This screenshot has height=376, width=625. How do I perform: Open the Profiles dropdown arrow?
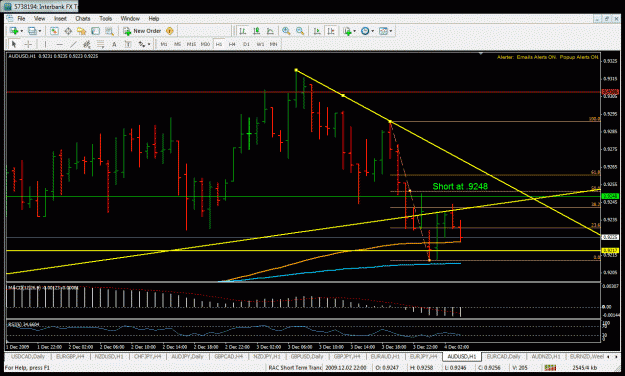click(x=40, y=31)
